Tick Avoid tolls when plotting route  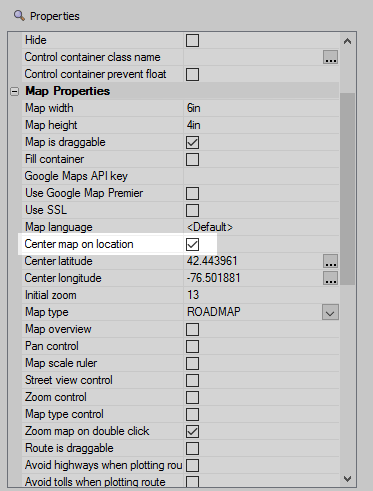[192, 482]
